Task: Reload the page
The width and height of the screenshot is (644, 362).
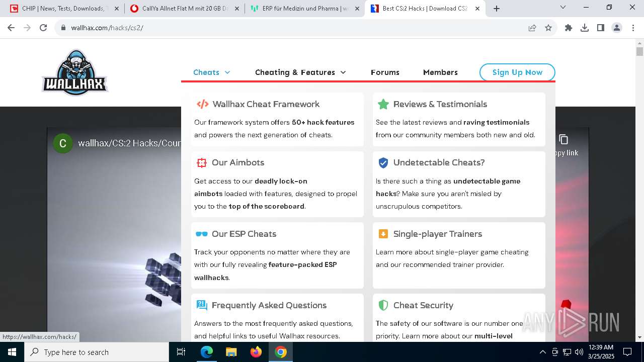Action: tap(43, 28)
